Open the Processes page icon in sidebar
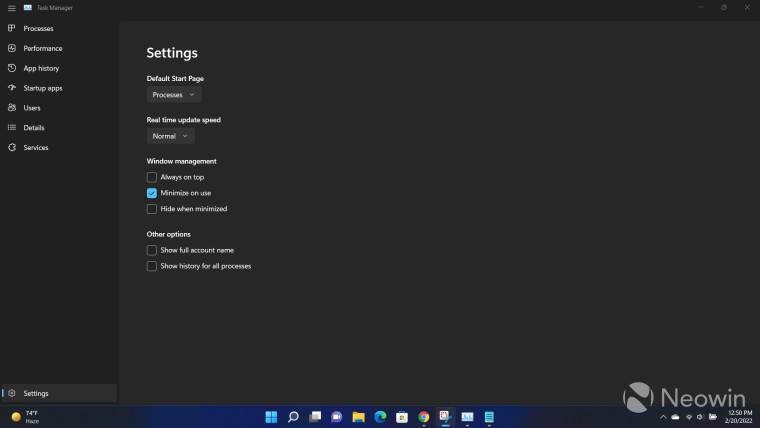This screenshot has height=428, width=760. pyautogui.click(x=12, y=28)
